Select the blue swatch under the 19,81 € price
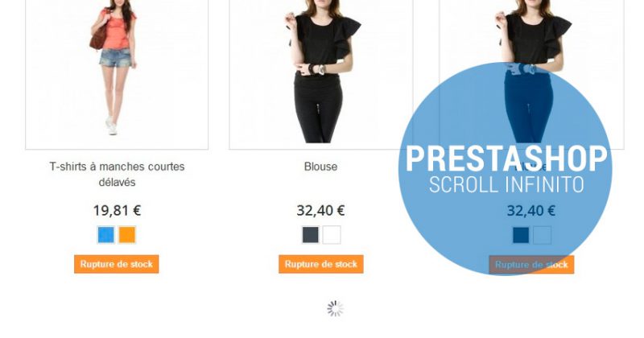644x338 pixels. click(106, 235)
